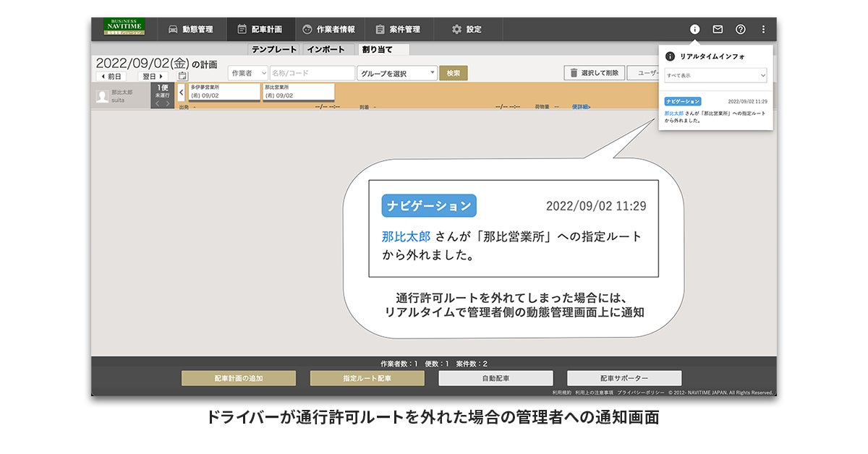Open the 動態管理 menu
The width and height of the screenshot is (868, 454).
coord(191,30)
